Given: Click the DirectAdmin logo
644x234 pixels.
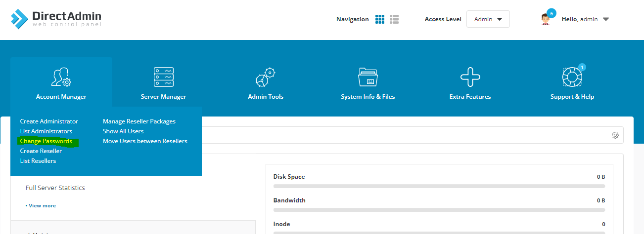Looking at the screenshot, I should (55, 19).
